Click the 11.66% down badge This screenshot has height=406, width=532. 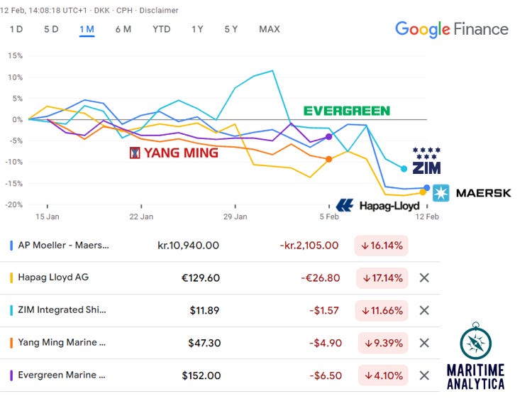tap(382, 311)
